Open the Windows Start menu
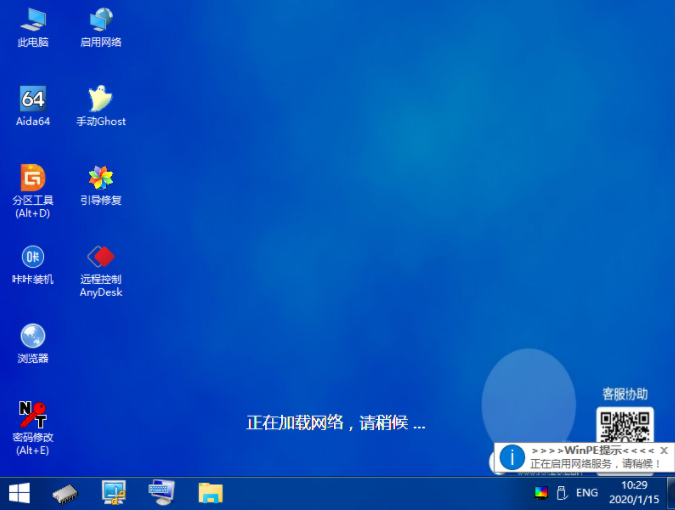Viewport: 675px width, 510px height. [19, 492]
